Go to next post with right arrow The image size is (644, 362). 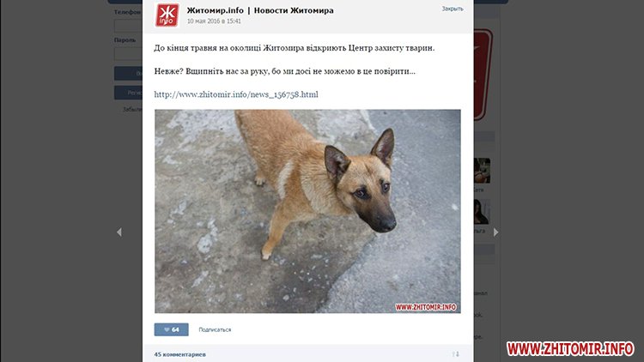[495, 232]
